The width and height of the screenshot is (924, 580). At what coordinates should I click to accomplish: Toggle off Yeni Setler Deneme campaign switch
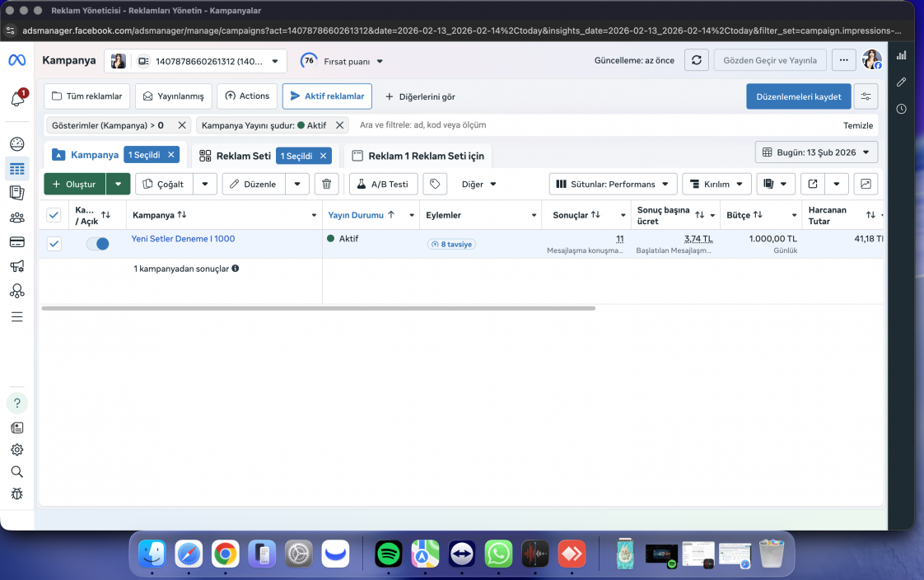(98, 243)
